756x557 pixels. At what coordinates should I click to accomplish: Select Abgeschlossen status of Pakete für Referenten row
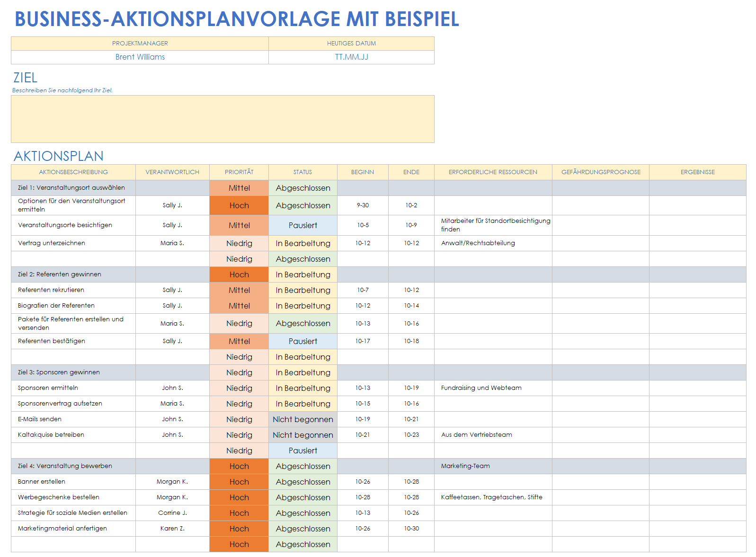[303, 324]
